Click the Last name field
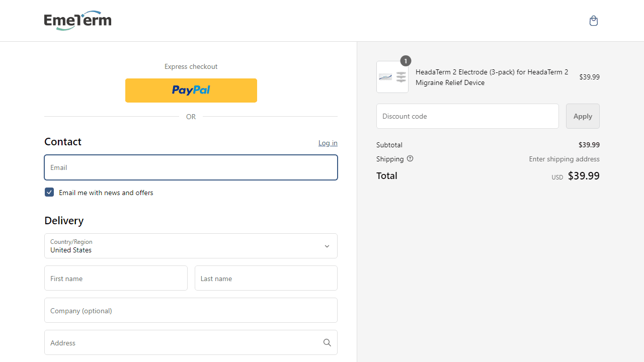 [x=266, y=278]
